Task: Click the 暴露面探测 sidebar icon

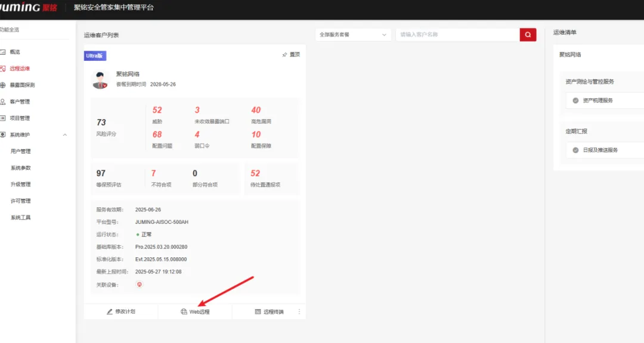Action: pos(3,85)
